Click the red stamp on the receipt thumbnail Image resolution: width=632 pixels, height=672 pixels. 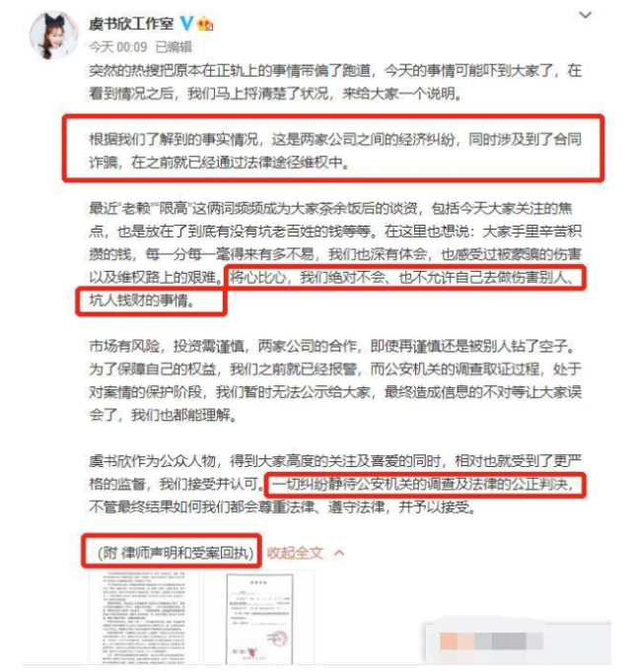pos(279,638)
